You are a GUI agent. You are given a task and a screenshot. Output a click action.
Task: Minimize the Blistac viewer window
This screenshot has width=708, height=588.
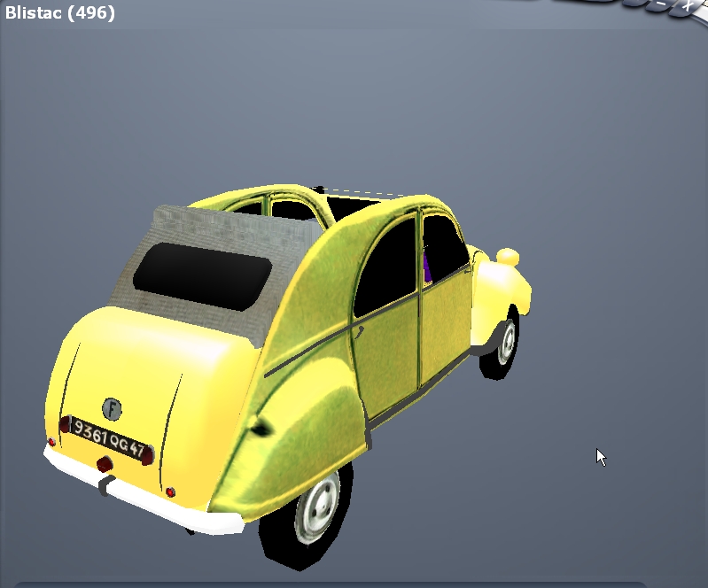pos(661,4)
